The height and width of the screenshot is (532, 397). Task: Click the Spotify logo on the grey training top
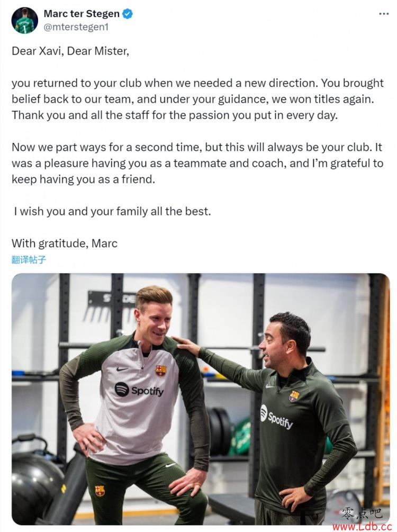(139, 390)
